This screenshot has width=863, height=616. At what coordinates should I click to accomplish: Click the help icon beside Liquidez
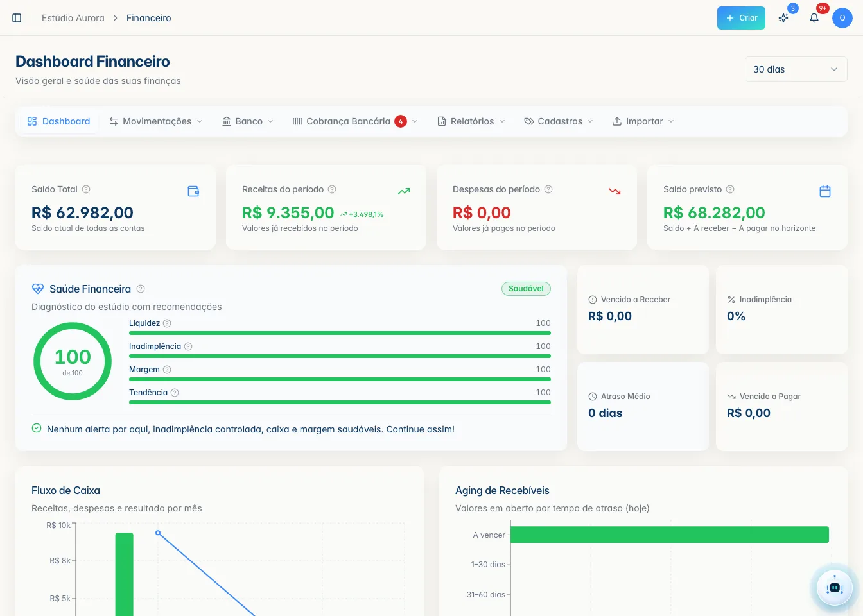point(167,323)
